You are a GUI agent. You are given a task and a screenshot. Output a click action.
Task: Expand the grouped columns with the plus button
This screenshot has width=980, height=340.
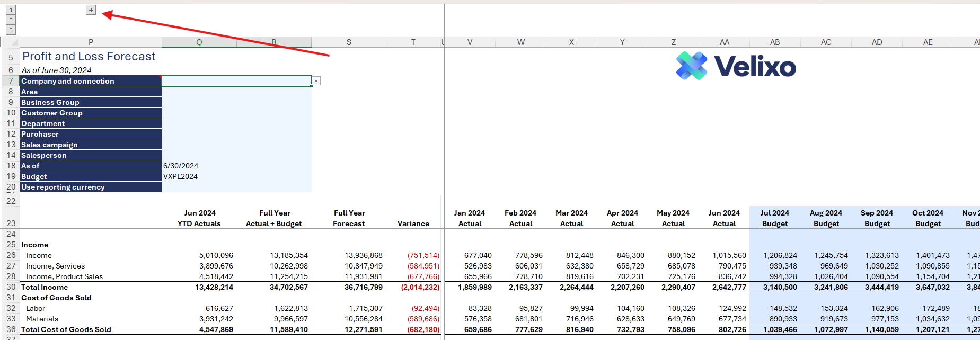tap(91, 10)
